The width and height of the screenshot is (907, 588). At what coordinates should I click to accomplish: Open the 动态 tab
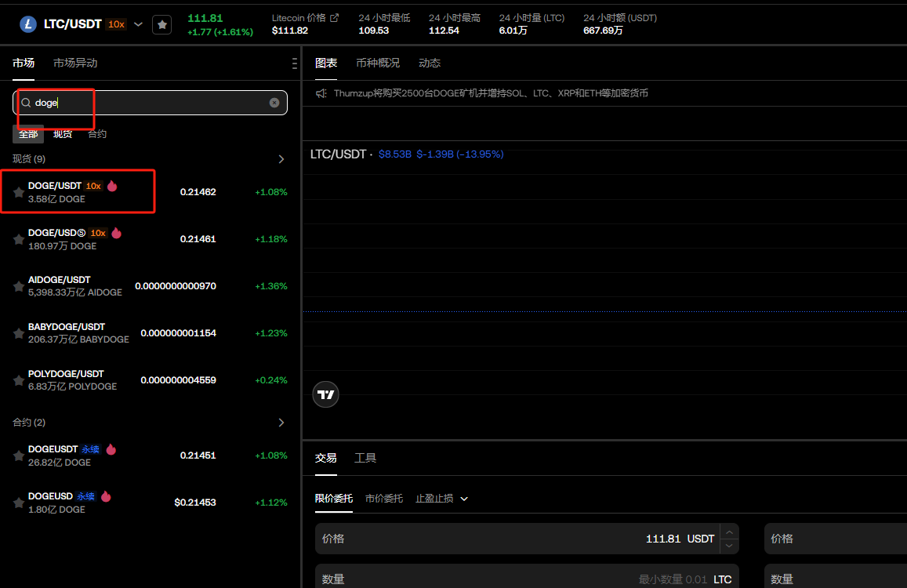(x=430, y=63)
